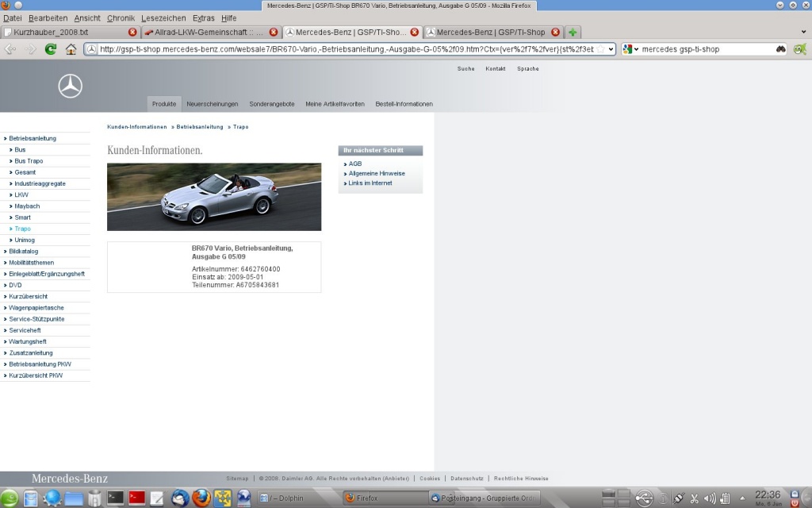
Task: Open the dark blue globe panel icon
Action: (x=244, y=498)
